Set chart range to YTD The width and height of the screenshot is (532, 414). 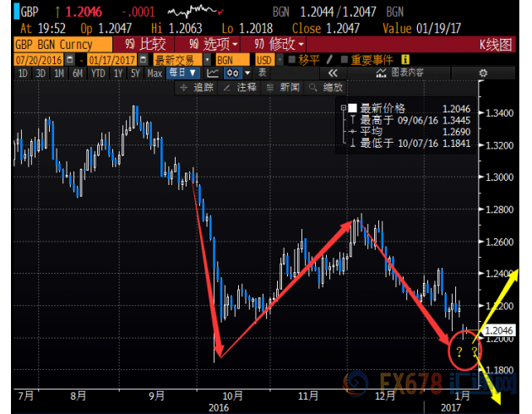[100, 74]
